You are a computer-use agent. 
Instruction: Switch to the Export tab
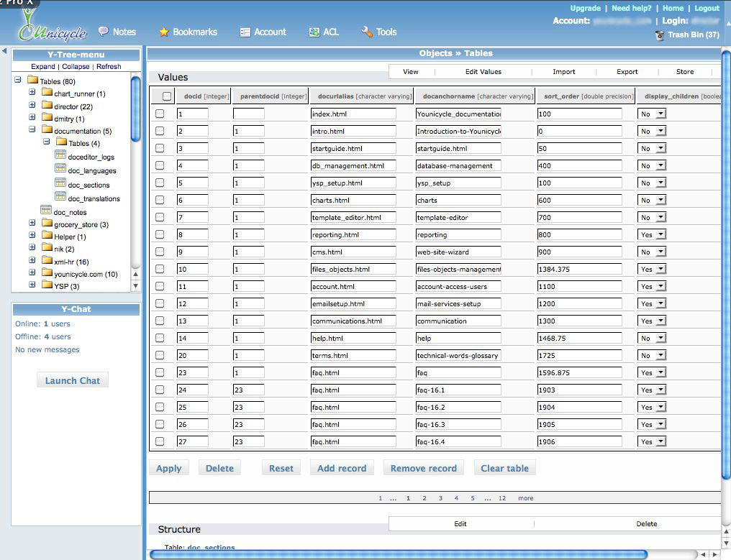coord(627,72)
